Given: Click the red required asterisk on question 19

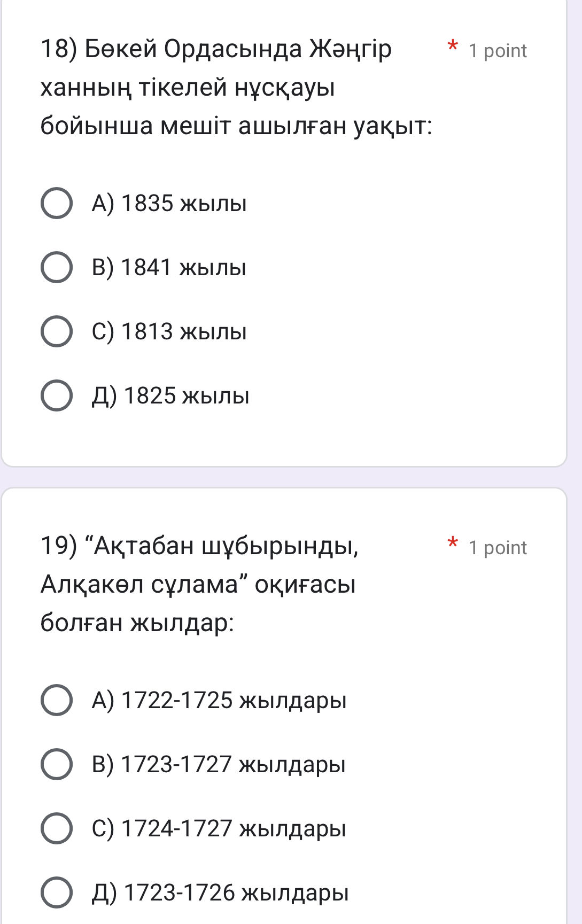Looking at the screenshot, I should tap(453, 542).
